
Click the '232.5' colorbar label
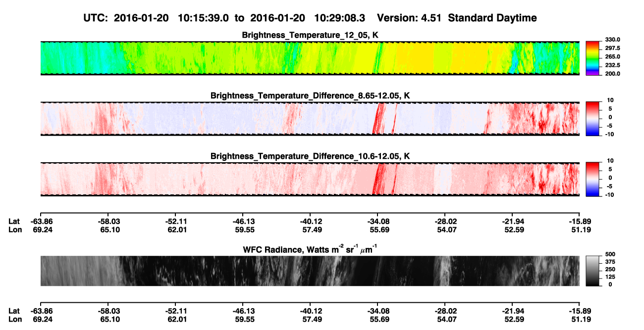pyautogui.click(x=613, y=65)
